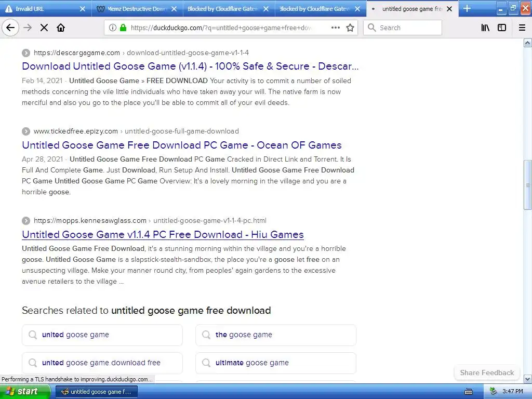Click the TLS handshake status bar message

point(77,379)
